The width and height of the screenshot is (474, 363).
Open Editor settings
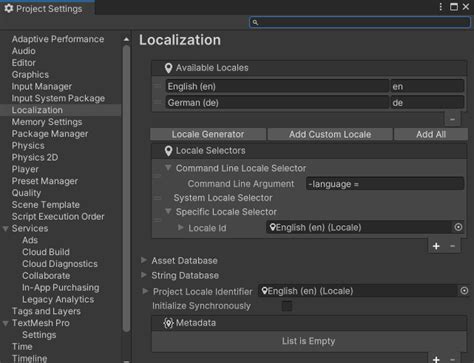coord(23,63)
